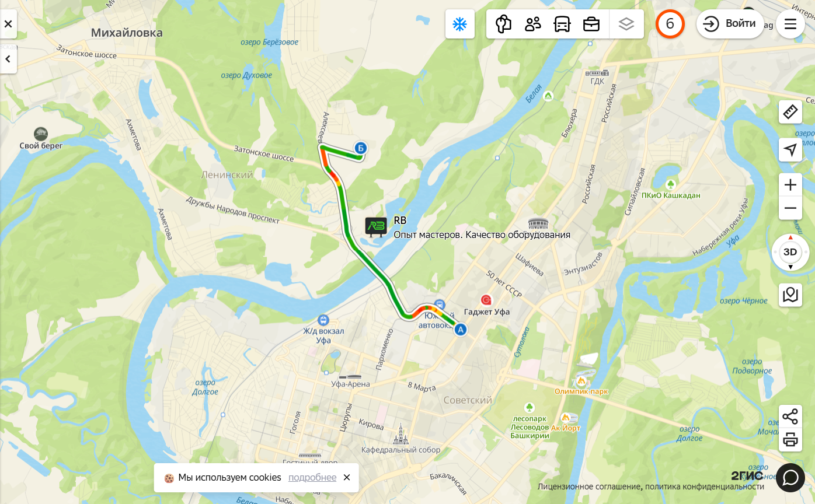Screen dimensions: 815x504
Task: Open the hamburger main menu
Action: click(790, 24)
